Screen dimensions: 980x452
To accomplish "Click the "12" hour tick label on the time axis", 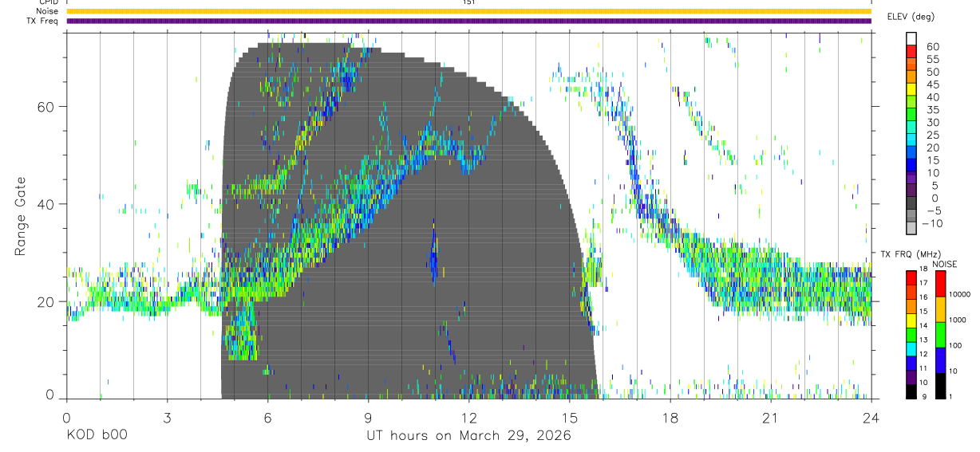I will tap(468, 419).
